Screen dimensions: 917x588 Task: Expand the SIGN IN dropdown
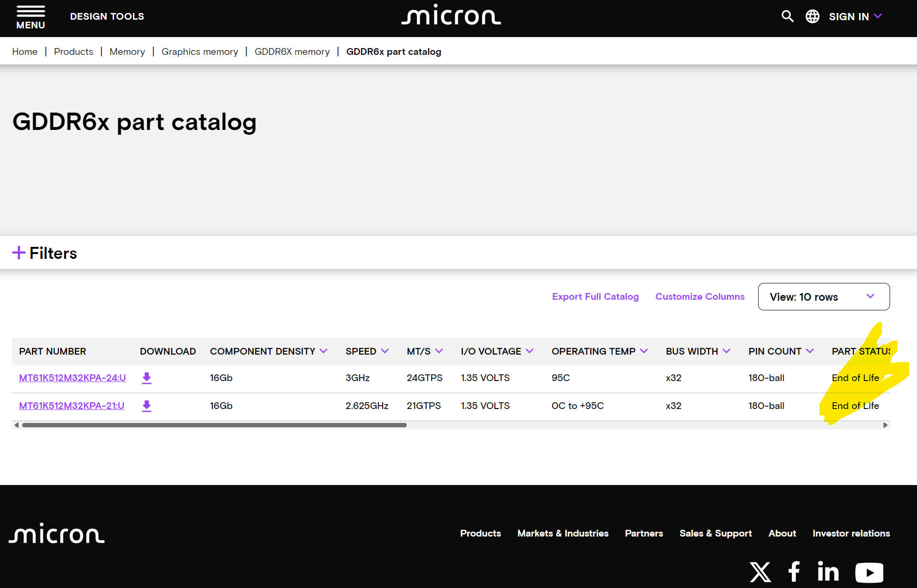[x=855, y=16]
